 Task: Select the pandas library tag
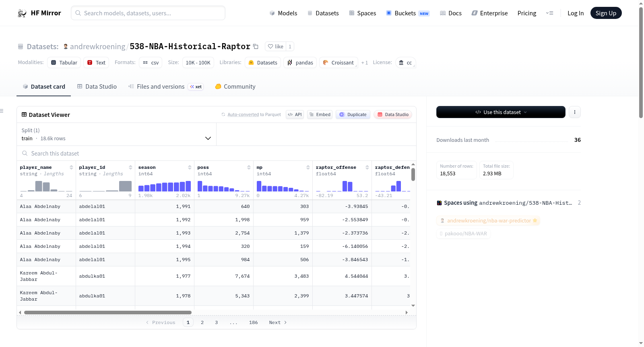pyautogui.click(x=300, y=62)
